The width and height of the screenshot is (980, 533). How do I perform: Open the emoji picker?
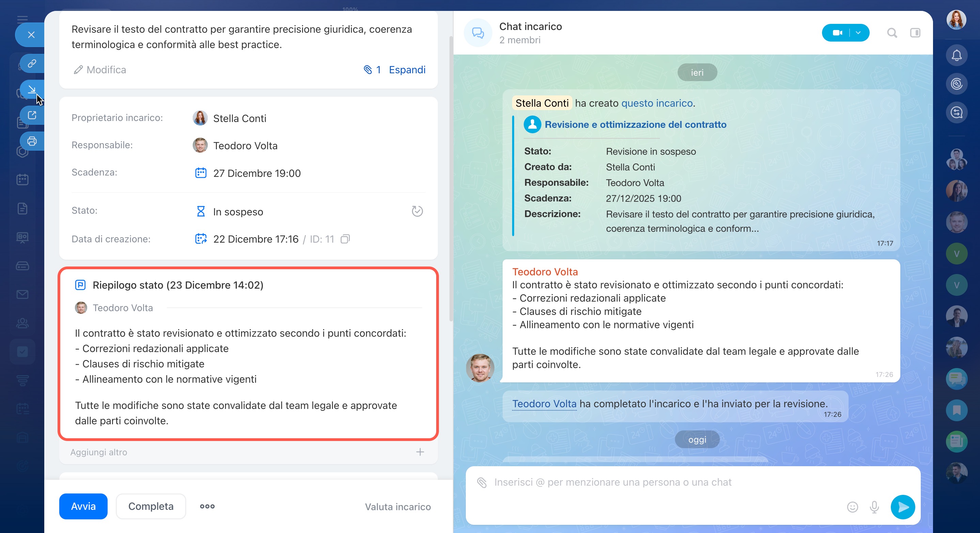pos(852,507)
